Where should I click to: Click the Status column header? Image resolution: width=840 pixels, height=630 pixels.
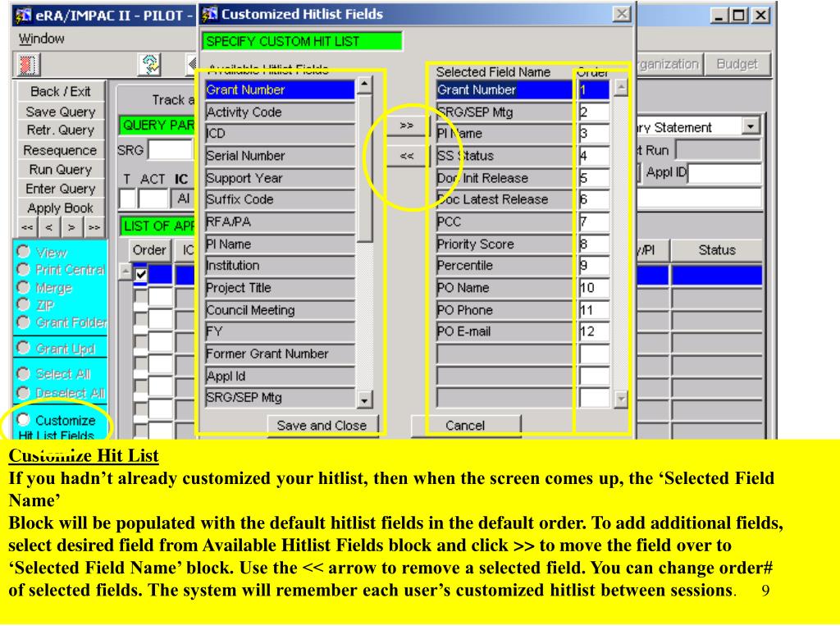(x=717, y=250)
